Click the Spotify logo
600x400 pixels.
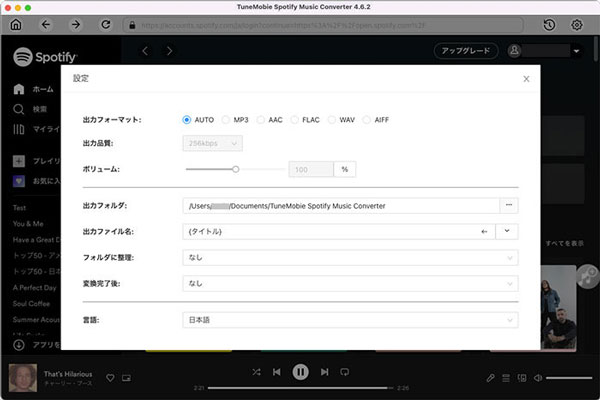(45, 57)
